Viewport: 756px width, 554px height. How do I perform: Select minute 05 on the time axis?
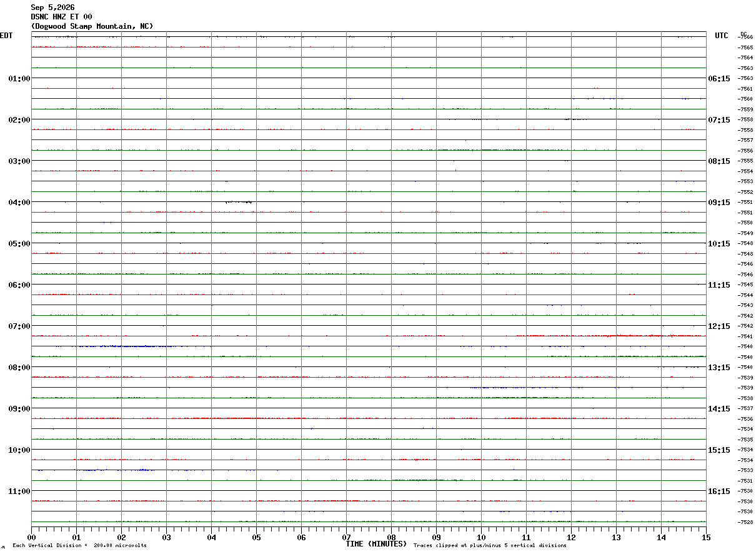tap(256, 537)
